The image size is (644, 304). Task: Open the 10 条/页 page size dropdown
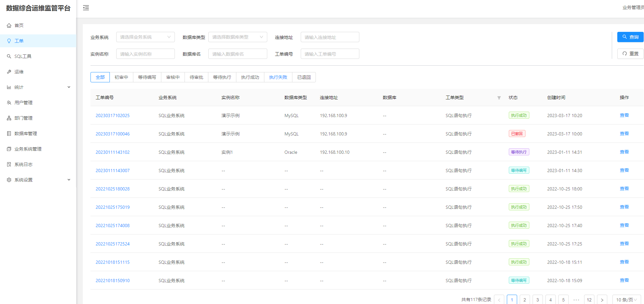627,300
